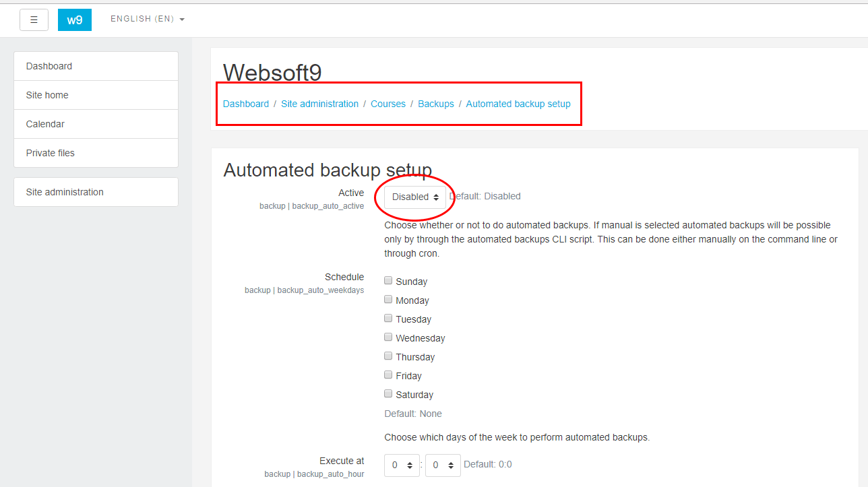868x487 pixels.
Task: Click the w9 site logo
Action: (75, 20)
